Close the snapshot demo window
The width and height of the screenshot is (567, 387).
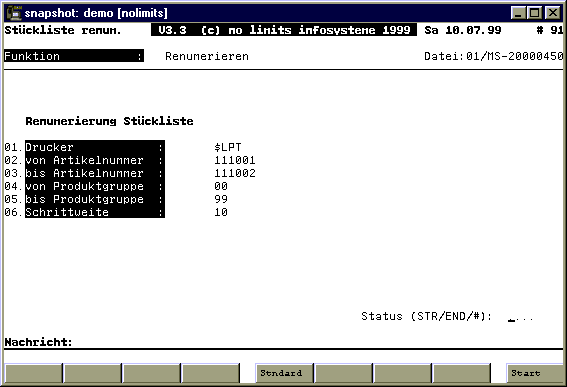553,13
